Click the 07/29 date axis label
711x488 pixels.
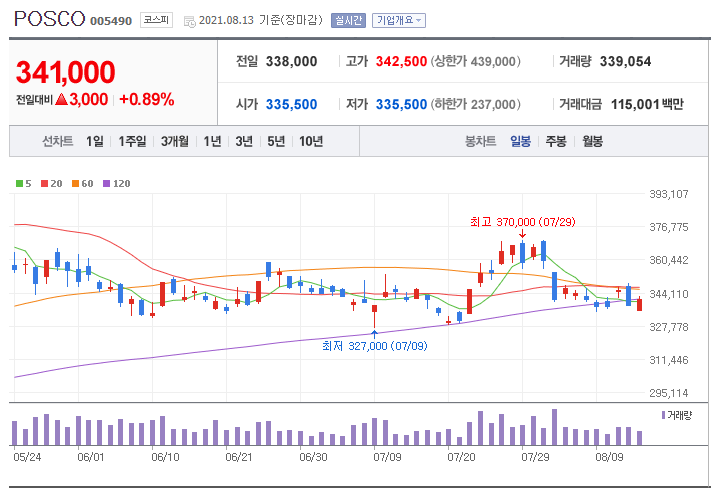[535, 457]
